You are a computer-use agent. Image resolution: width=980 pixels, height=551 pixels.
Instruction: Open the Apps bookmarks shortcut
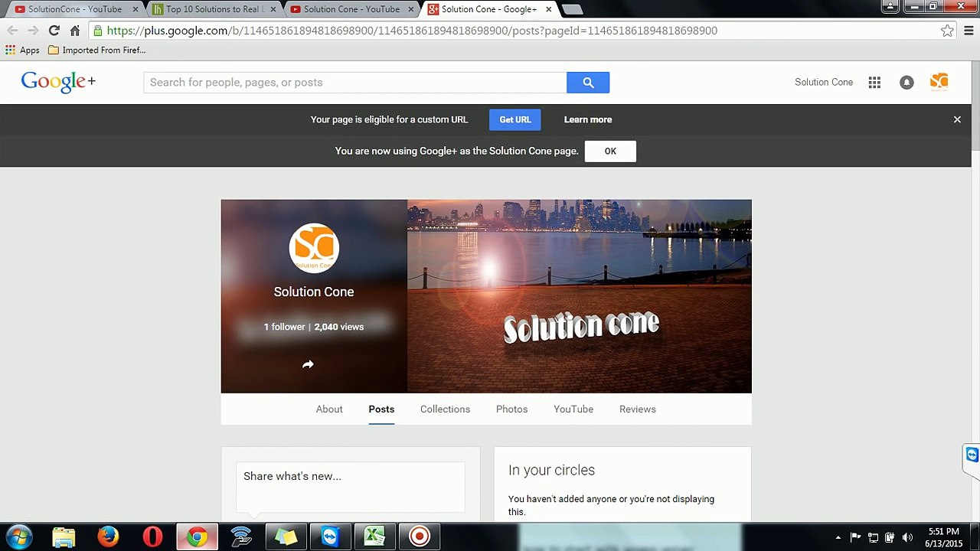pyautogui.click(x=22, y=51)
